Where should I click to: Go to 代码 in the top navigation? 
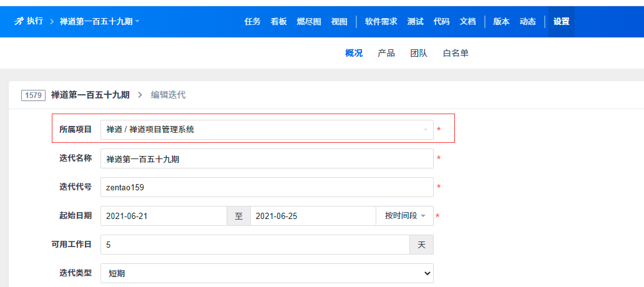[442, 22]
